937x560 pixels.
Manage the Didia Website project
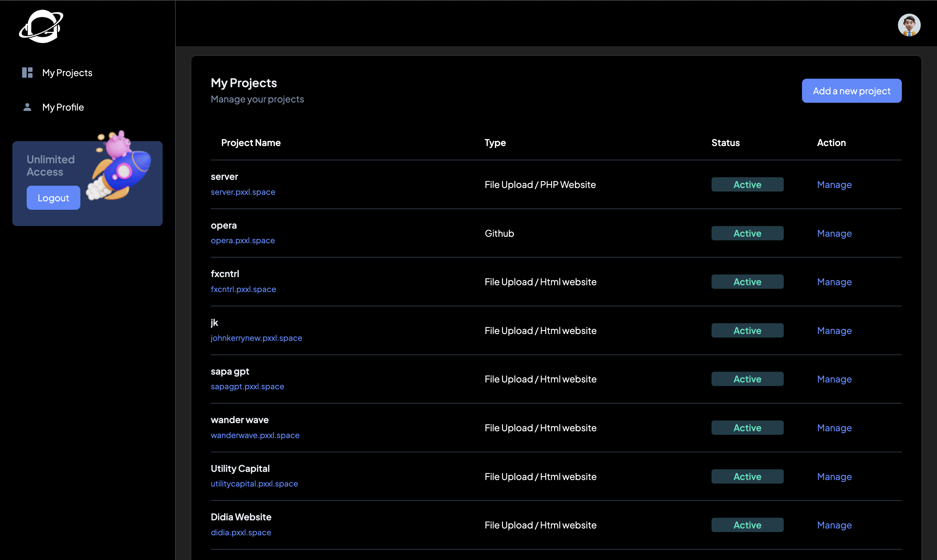(x=834, y=525)
